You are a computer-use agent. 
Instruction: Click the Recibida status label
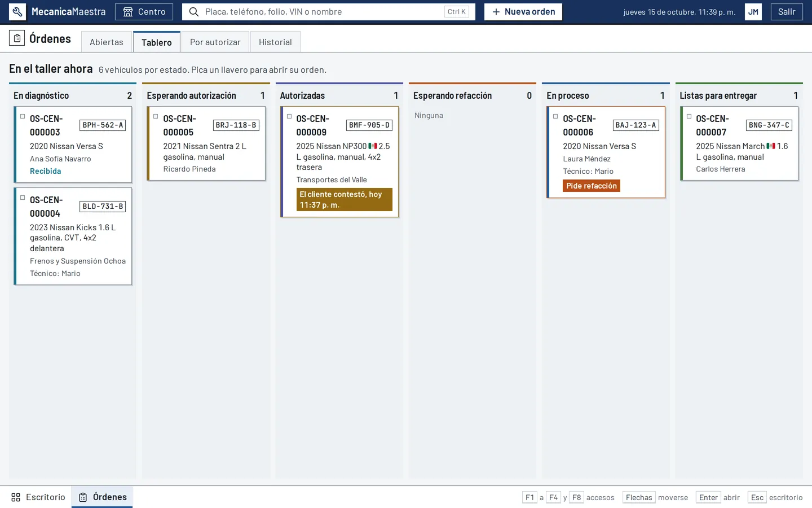(46, 171)
